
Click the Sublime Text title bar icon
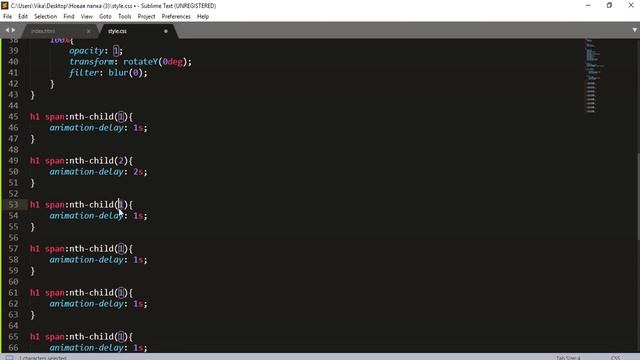coord(4,5)
